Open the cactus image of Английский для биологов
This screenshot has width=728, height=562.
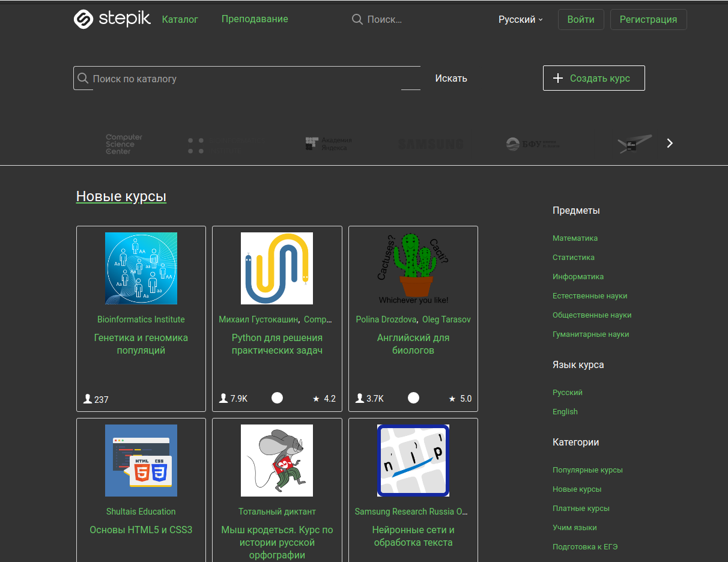[413, 268]
